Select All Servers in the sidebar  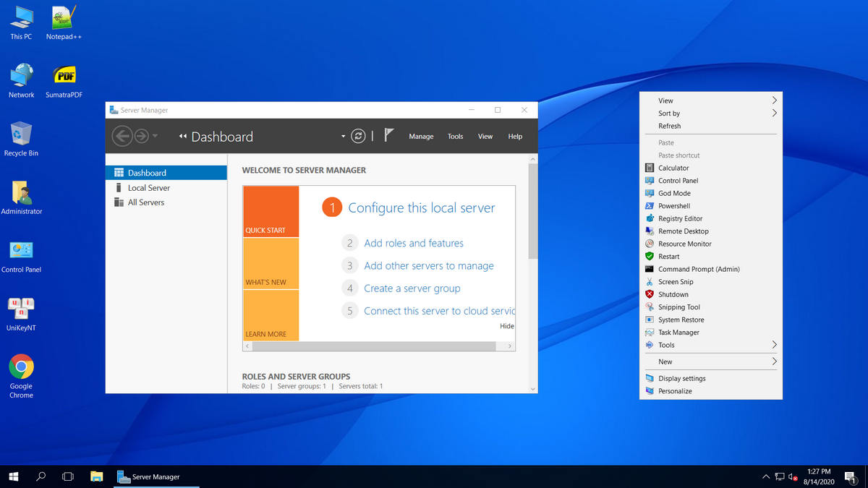(x=166, y=202)
